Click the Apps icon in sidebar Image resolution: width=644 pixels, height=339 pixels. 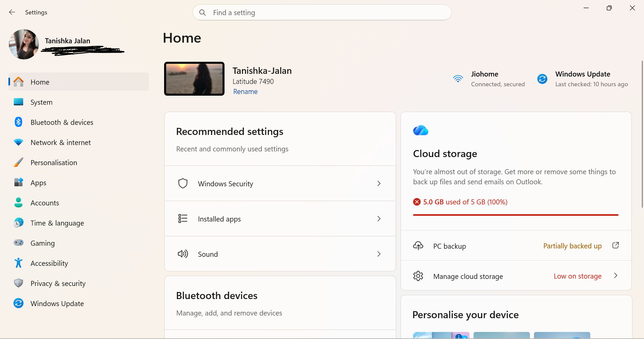[x=18, y=182]
